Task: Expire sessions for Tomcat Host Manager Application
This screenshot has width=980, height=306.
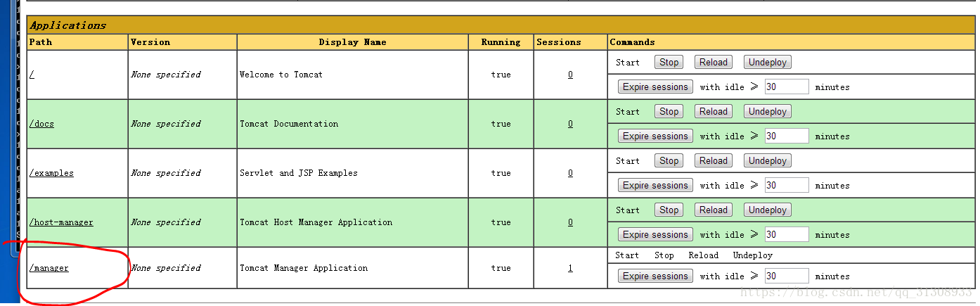Action: [x=655, y=235]
